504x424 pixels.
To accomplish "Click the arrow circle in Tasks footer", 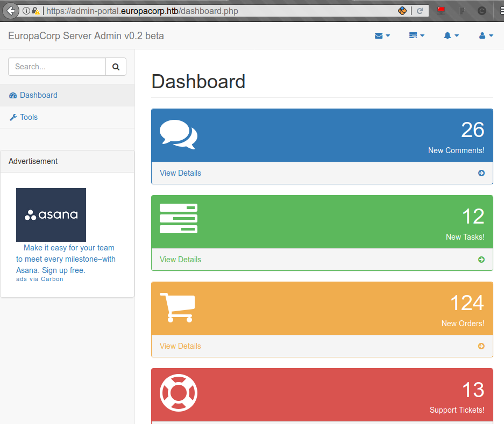I will pos(481,260).
